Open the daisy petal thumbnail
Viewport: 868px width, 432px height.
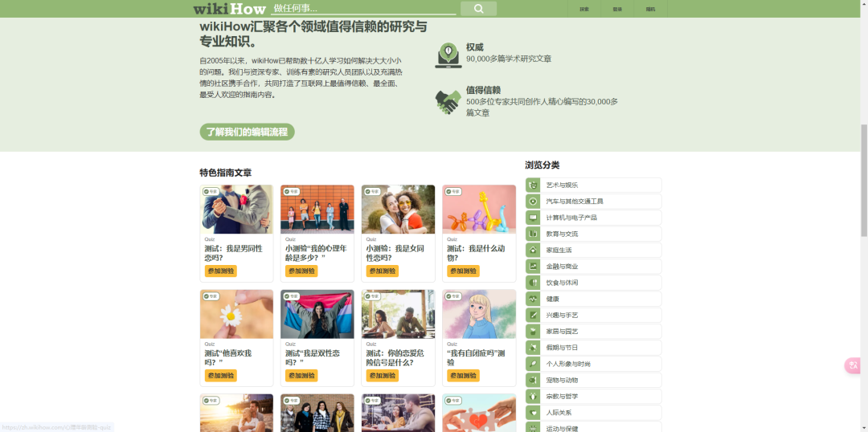pos(236,314)
